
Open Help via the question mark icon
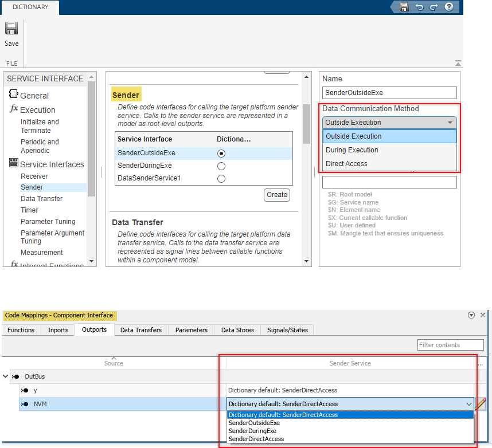tap(450, 7)
